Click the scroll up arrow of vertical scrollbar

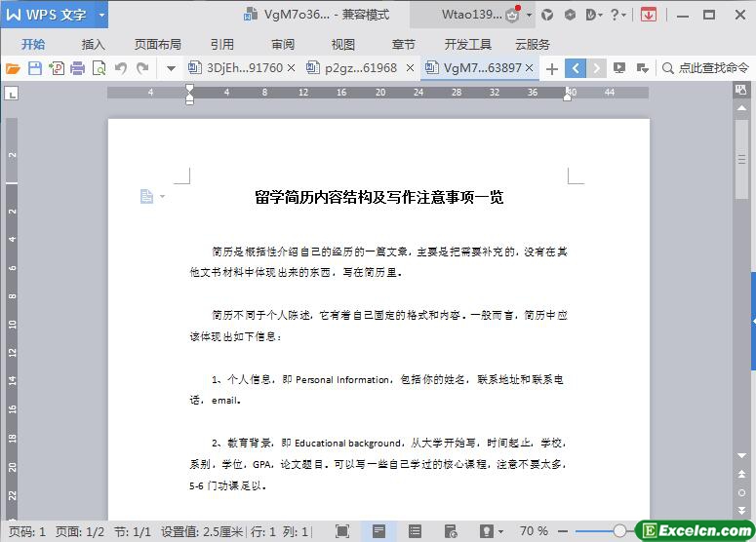point(741,108)
